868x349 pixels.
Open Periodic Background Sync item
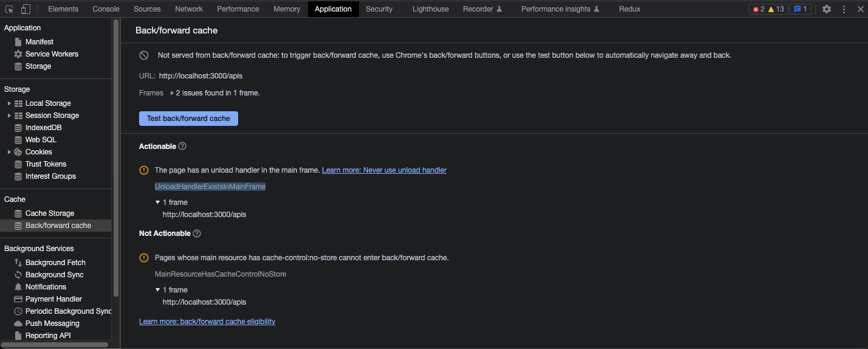[x=63, y=311]
